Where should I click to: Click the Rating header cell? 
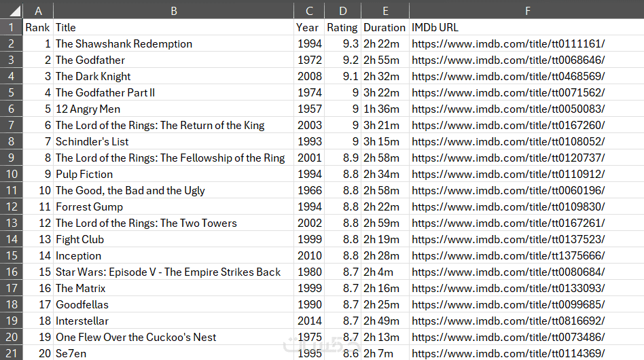(342, 27)
